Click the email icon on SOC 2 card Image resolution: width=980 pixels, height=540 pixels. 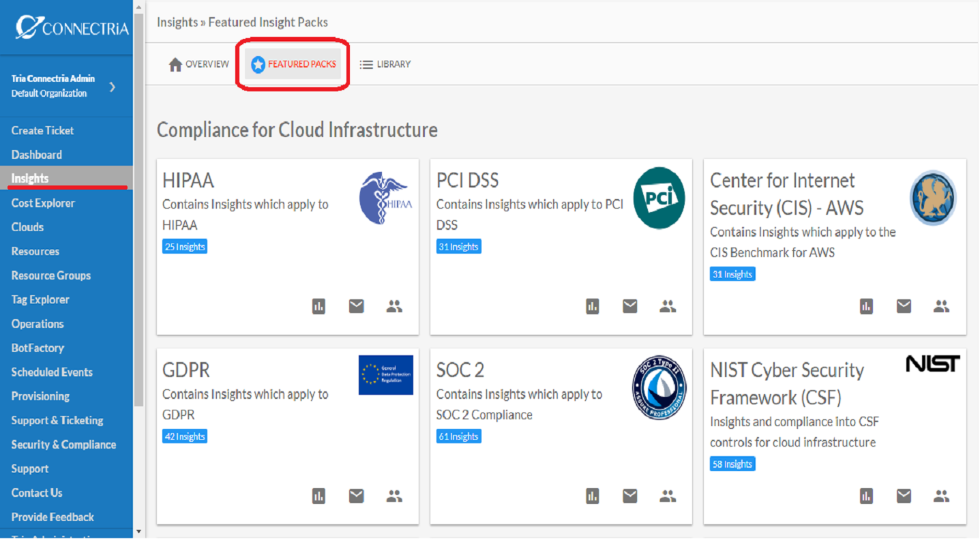pyautogui.click(x=630, y=496)
